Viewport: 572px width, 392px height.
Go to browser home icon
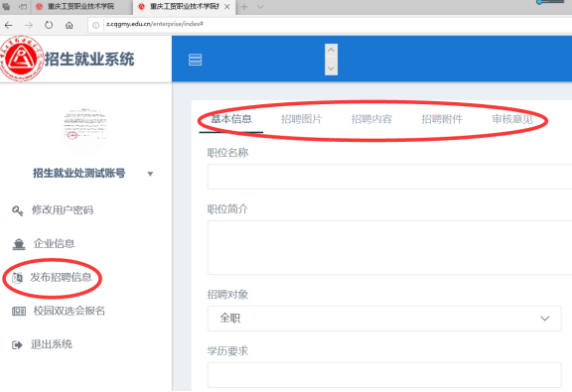coord(69,25)
